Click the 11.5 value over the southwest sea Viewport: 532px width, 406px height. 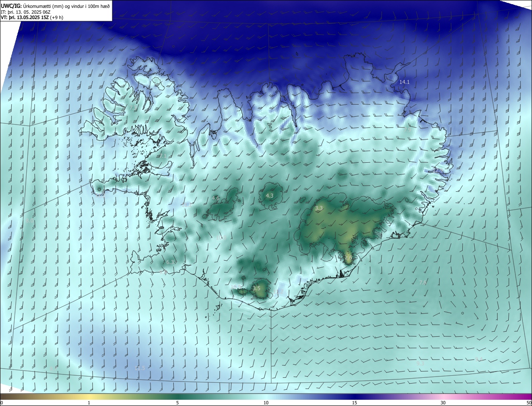140,368
